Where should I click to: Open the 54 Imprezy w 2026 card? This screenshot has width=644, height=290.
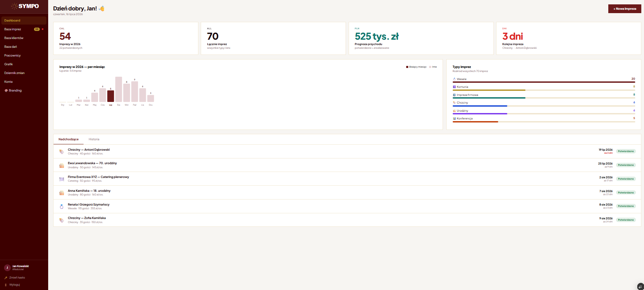point(126,38)
